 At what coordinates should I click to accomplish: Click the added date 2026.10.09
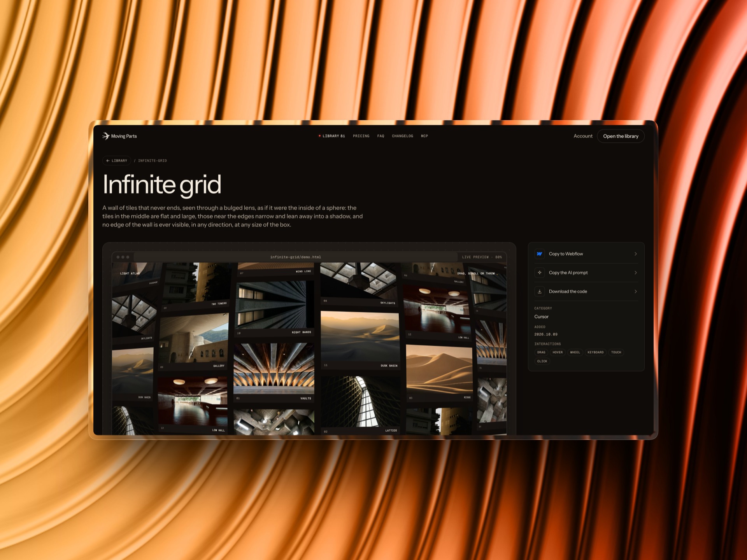click(x=546, y=334)
